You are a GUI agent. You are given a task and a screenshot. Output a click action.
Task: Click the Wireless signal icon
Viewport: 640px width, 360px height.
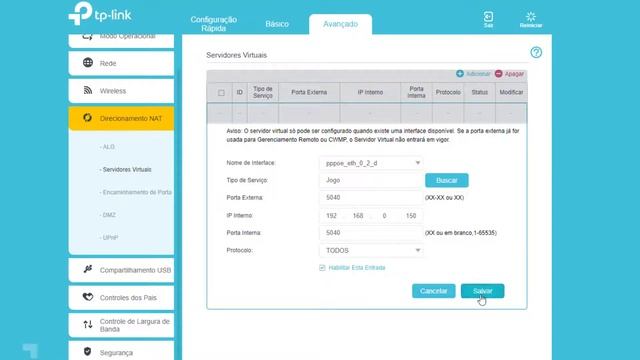[88, 90]
